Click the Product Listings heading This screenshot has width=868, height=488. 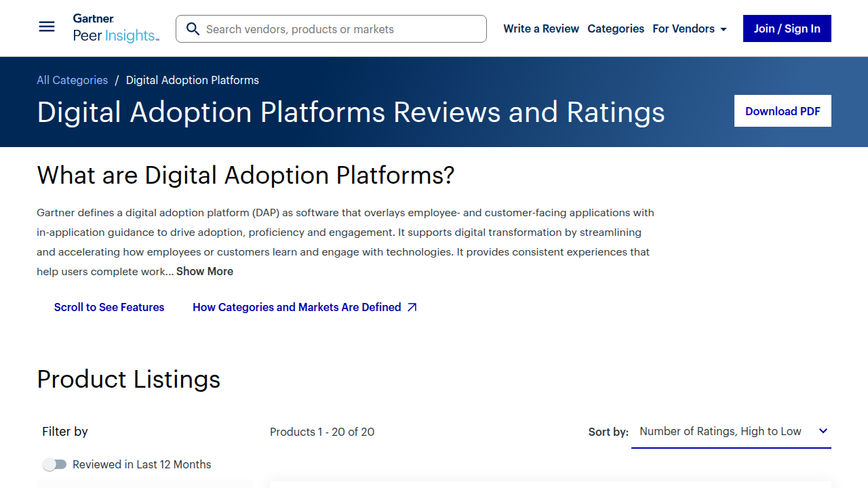click(x=129, y=379)
